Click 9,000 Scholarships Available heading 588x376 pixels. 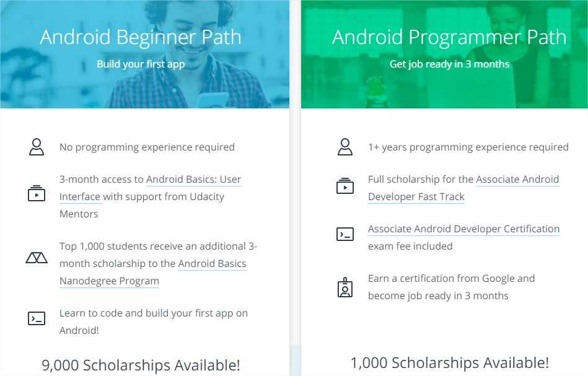click(141, 365)
